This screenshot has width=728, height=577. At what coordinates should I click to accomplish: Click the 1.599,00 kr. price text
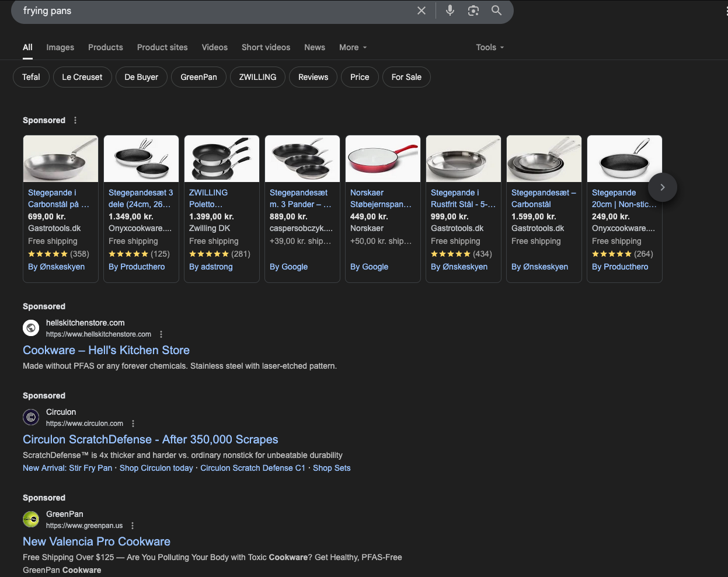tap(534, 216)
